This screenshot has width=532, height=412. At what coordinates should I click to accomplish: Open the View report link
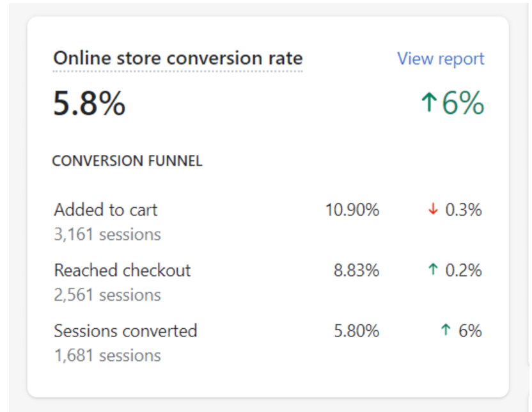click(441, 59)
